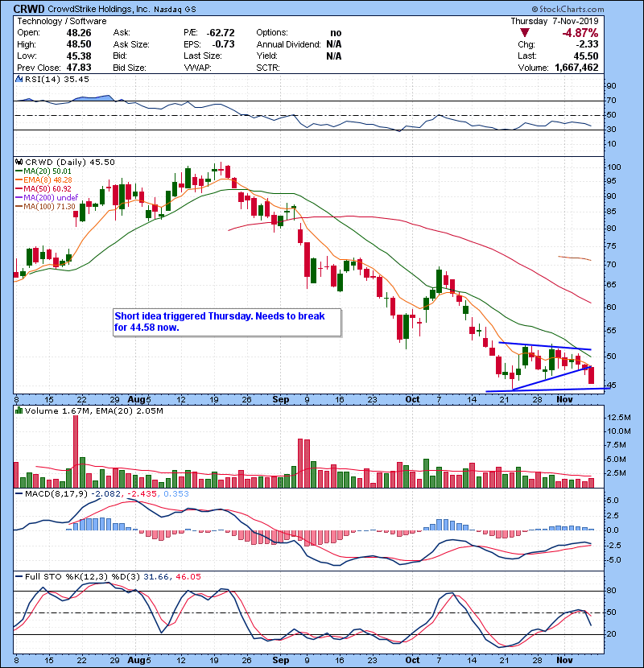Click the tallest July volume spike bar
The height and width of the screenshot is (668, 644).
pos(76,452)
